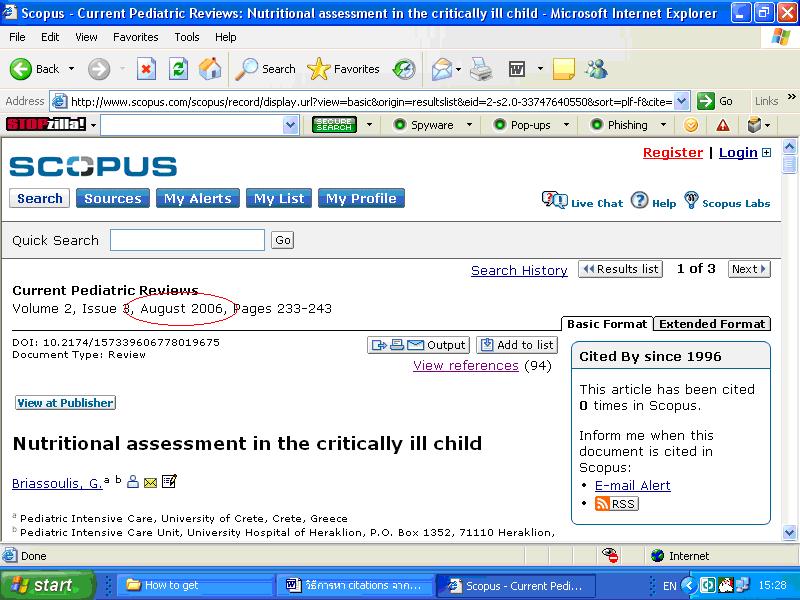Open the Windows start button
Screen dimensions: 800x600
point(47,585)
